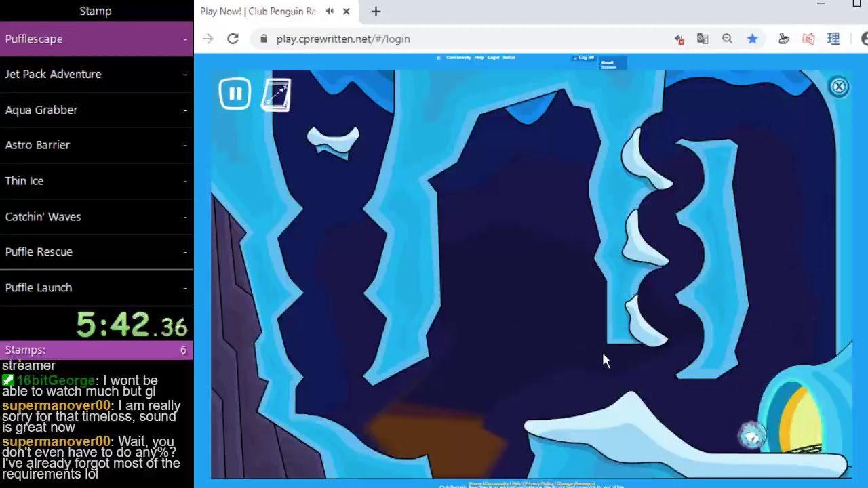Select the Astro Barrier split

tap(96, 145)
